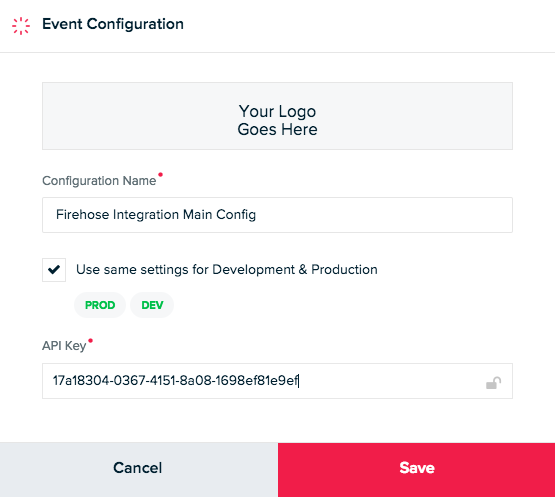Click the 'Use same settings for Development & Production' label

tap(227, 270)
